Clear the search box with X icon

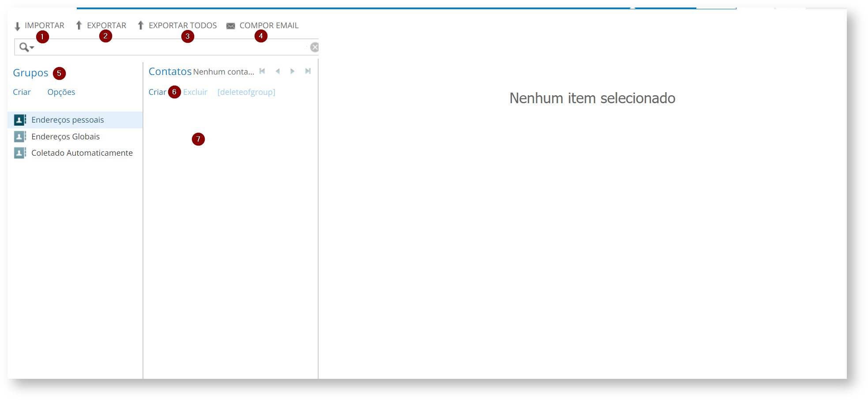point(314,47)
